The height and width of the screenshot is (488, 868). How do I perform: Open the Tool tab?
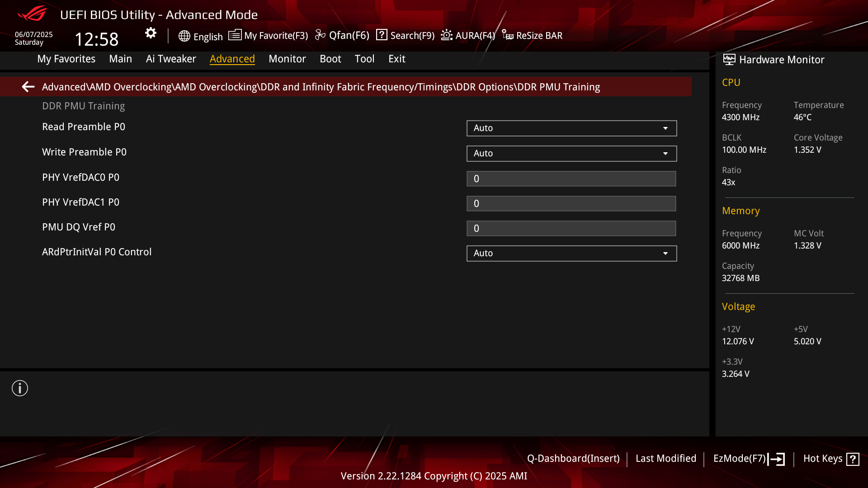coord(364,59)
